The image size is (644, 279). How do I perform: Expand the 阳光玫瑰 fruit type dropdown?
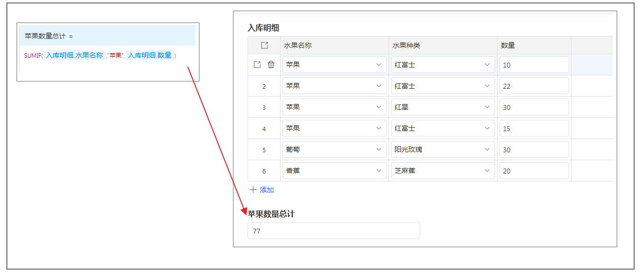(442, 149)
